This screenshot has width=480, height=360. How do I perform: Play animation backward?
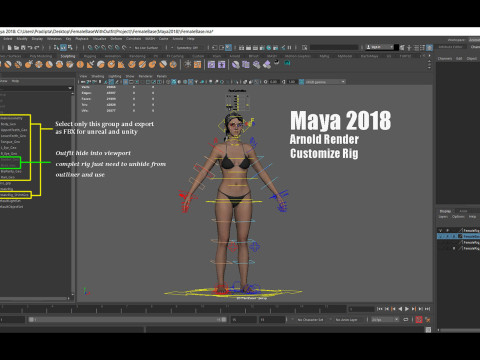click(x=400, y=309)
